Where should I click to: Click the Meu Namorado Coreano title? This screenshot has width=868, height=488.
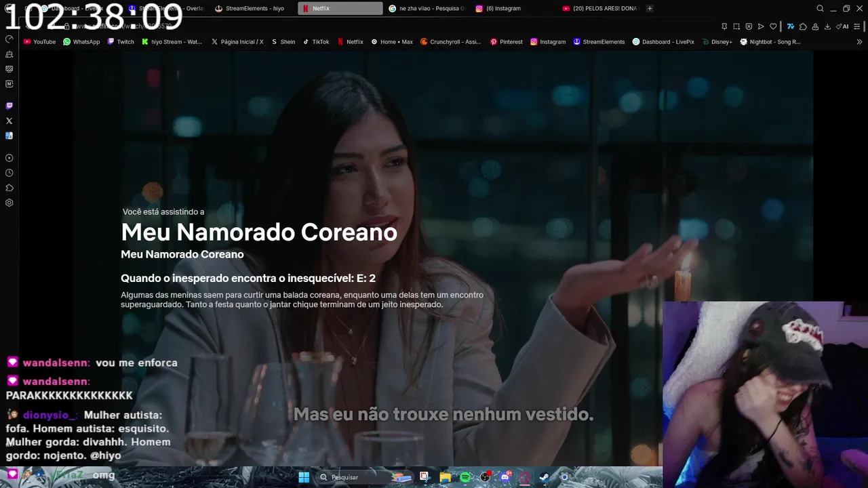[x=259, y=232]
